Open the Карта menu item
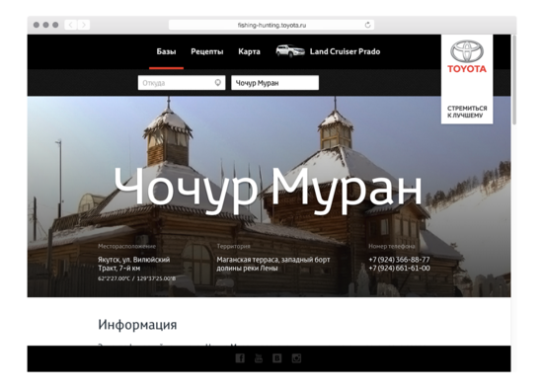This screenshot has height=392, width=544. [249, 51]
